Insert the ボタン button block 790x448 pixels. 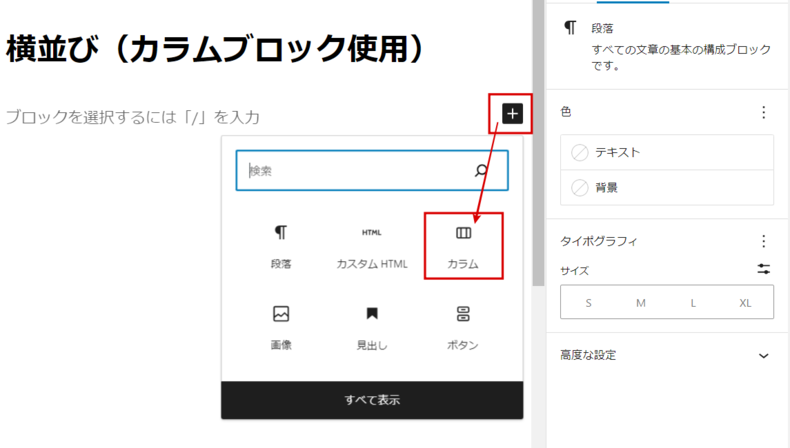463,328
